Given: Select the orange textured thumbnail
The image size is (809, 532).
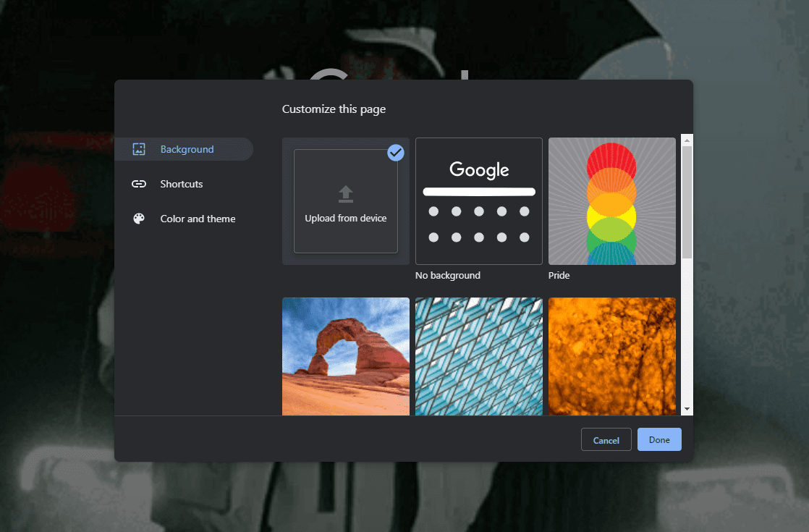Looking at the screenshot, I should point(612,356).
